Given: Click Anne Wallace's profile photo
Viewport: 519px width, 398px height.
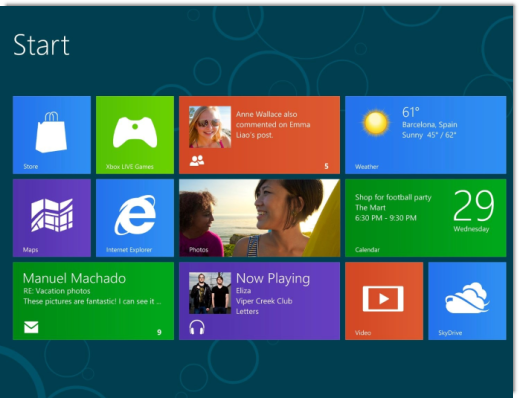Looking at the screenshot, I should click(210, 127).
